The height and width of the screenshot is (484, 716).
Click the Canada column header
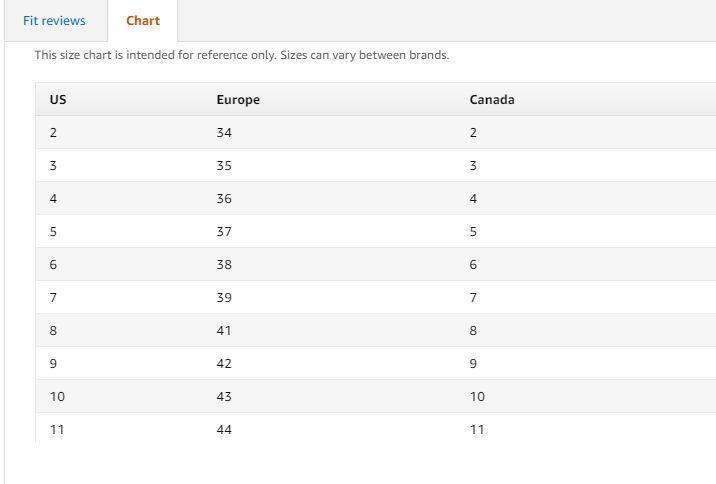492,100
